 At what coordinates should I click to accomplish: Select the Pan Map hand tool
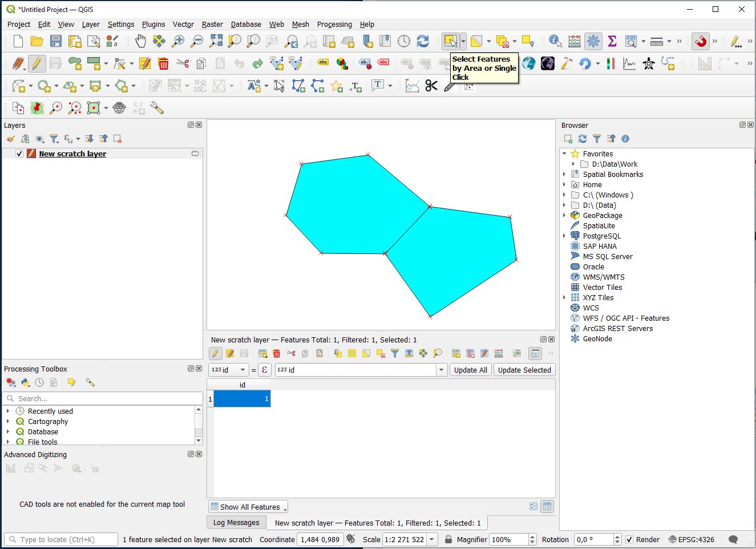tap(140, 41)
